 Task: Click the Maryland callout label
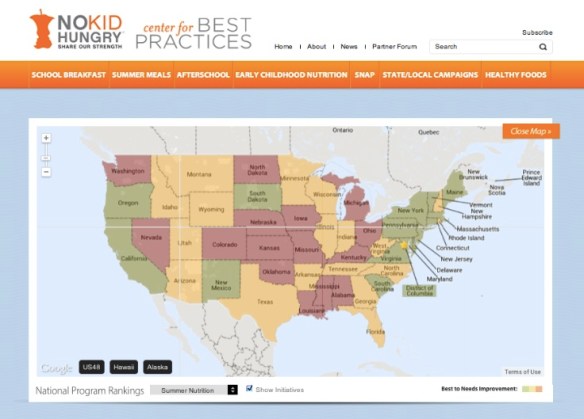coord(439,279)
